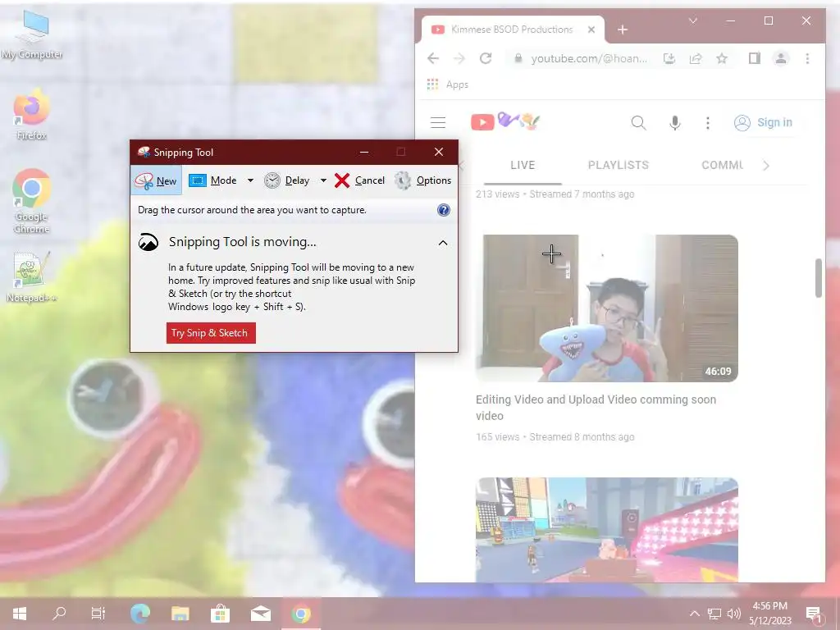Switch to the PLAYLISTS channel tab
The height and width of the screenshot is (630, 840).
pyautogui.click(x=619, y=165)
